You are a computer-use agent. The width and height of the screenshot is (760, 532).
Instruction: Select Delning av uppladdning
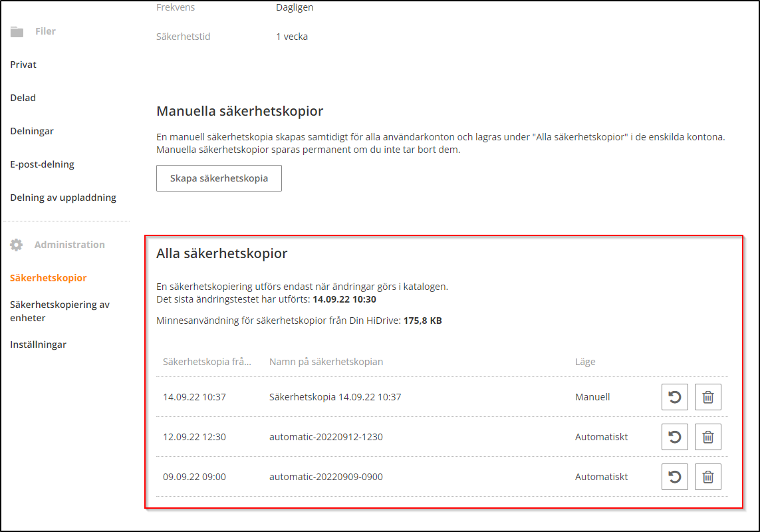(63, 198)
